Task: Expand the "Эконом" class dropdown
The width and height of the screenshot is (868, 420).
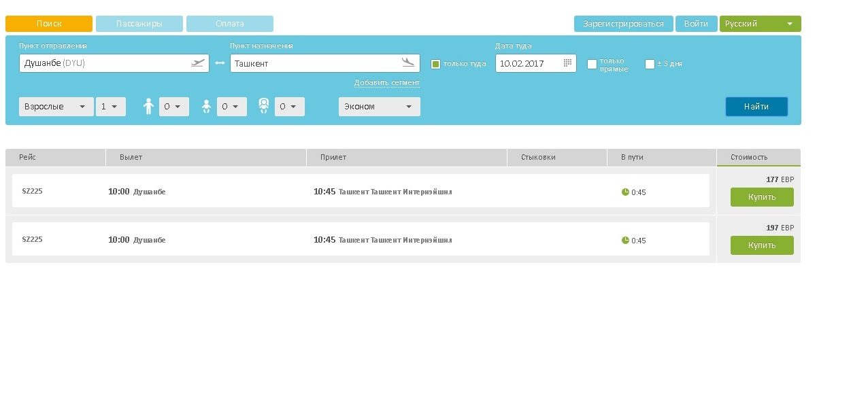Action: [x=379, y=107]
